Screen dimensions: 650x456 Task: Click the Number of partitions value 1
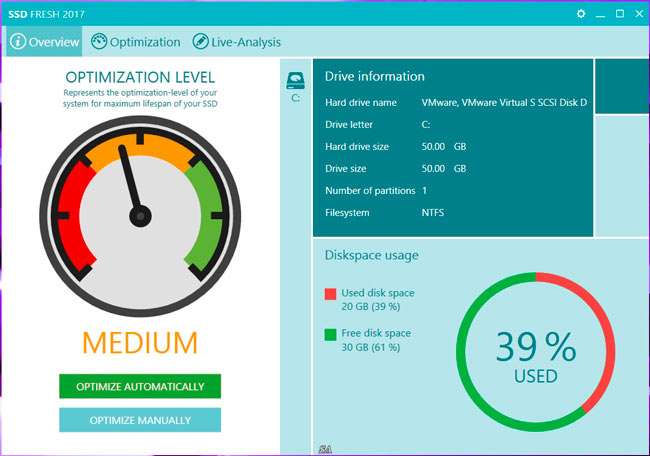point(424,190)
